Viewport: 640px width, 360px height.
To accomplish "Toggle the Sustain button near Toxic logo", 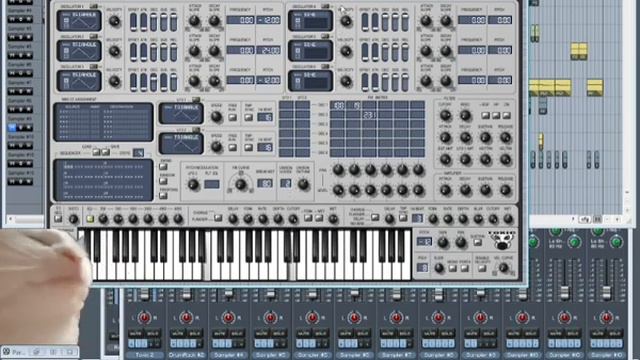I will [477, 242].
